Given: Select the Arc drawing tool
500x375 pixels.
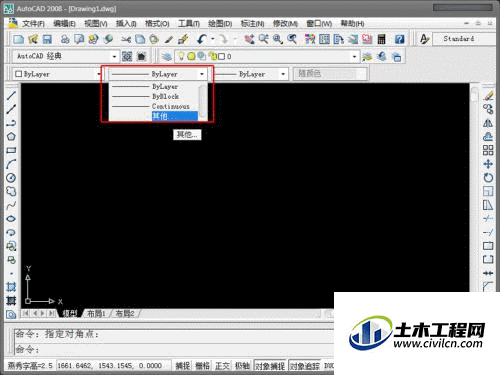Looking at the screenshot, I should [11, 164].
